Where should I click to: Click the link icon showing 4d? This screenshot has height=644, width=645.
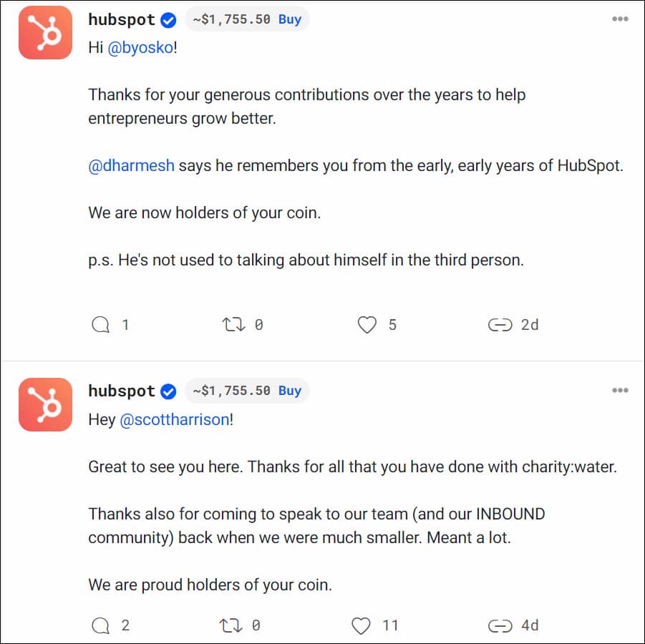(x=500, y=625)
